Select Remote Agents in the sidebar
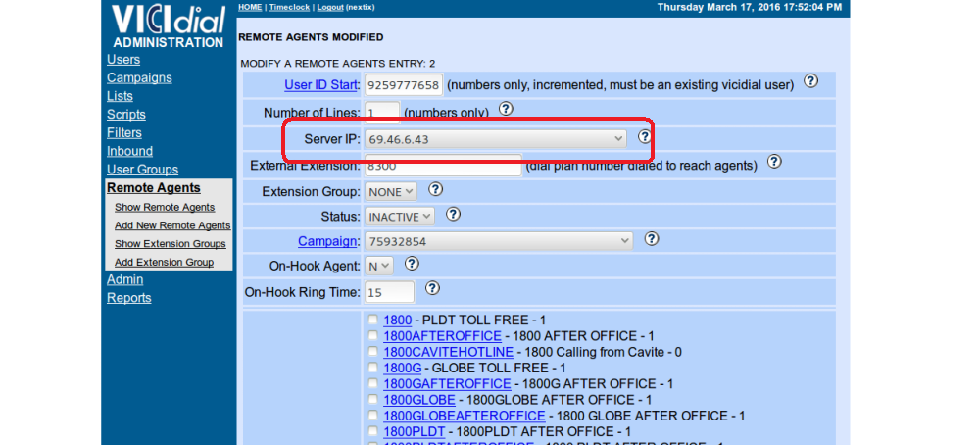Screen dimensions: 980x445 [154, 187]
